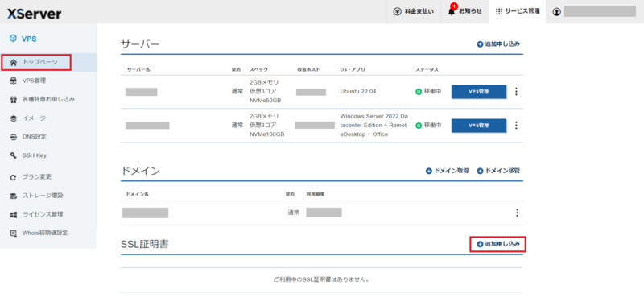Click the layers icon beside イメージ
This screenshot has height=306, width=644.
(13, 118)
